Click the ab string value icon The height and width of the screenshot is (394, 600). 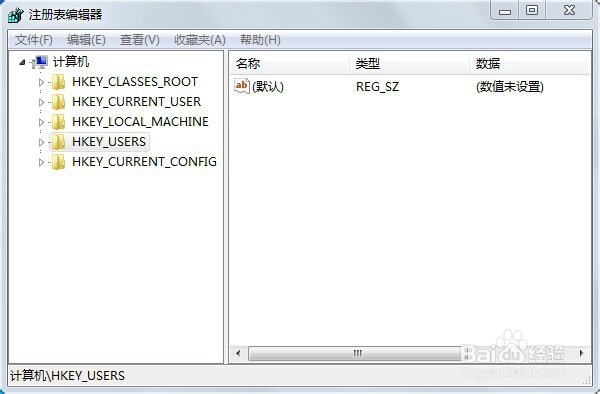[242, 86]
